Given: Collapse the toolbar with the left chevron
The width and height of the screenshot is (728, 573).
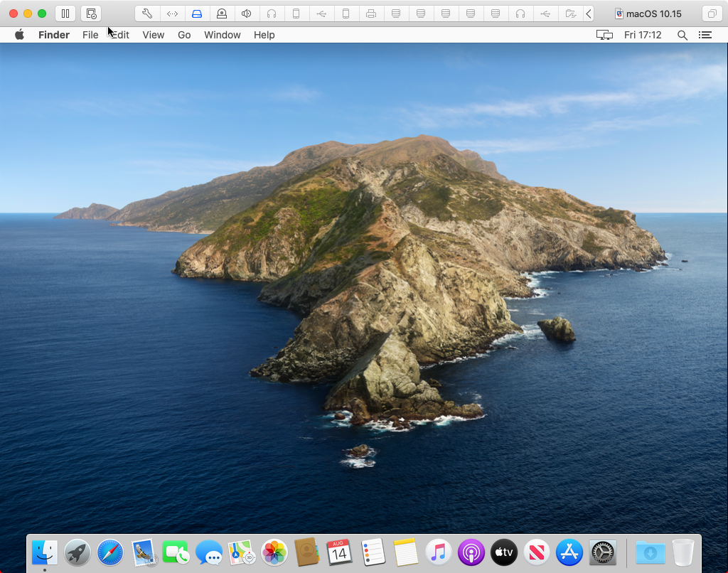Looking at the screenshot, I should click(x=587, y=13).
